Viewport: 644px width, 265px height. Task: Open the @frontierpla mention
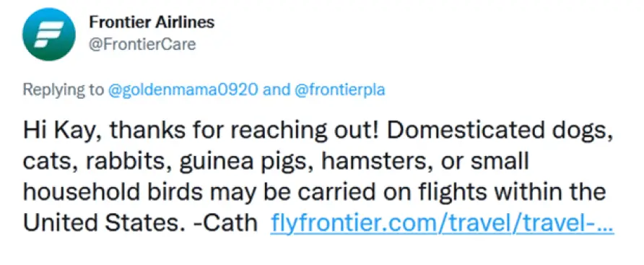pyautogui.click(x=339, y=90)
